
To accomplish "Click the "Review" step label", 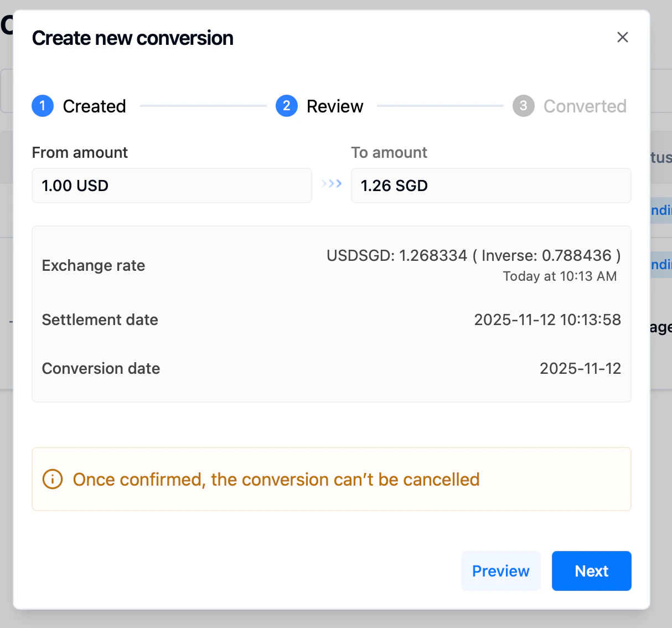I will pyautogui.click(x=335, y=106).
